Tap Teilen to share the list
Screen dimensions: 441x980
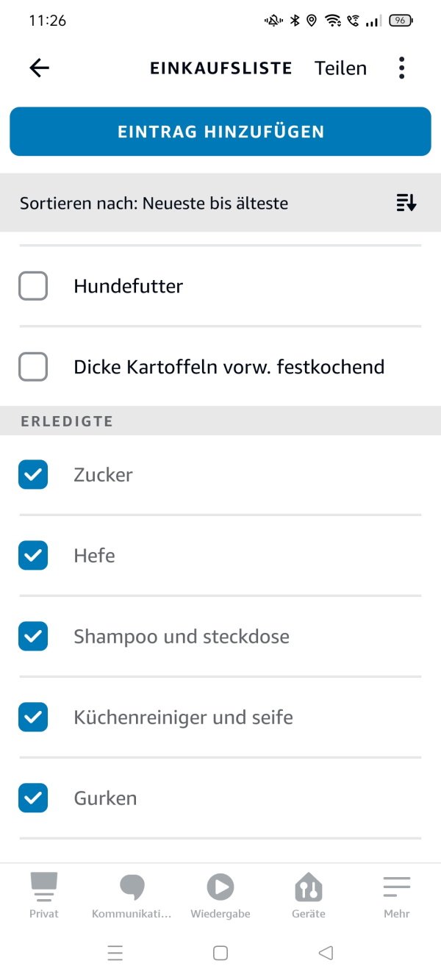click(x=340, y=68)
